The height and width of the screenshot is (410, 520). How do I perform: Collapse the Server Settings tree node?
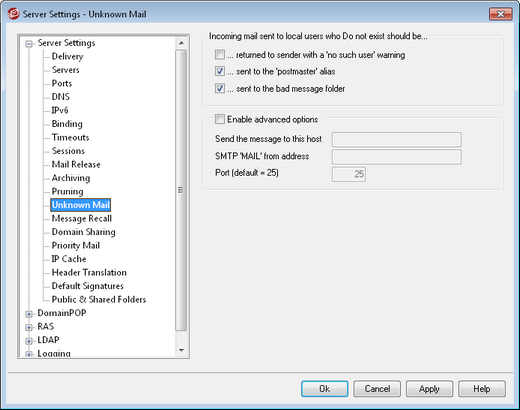29,43
